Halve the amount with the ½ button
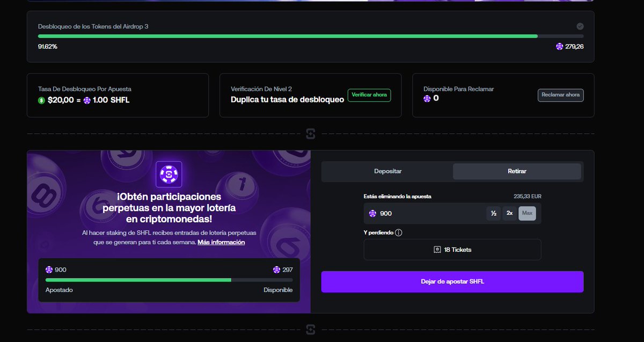The height and width of the screenshot is (342, 644). pyautogui.click(x=494, y=214)
